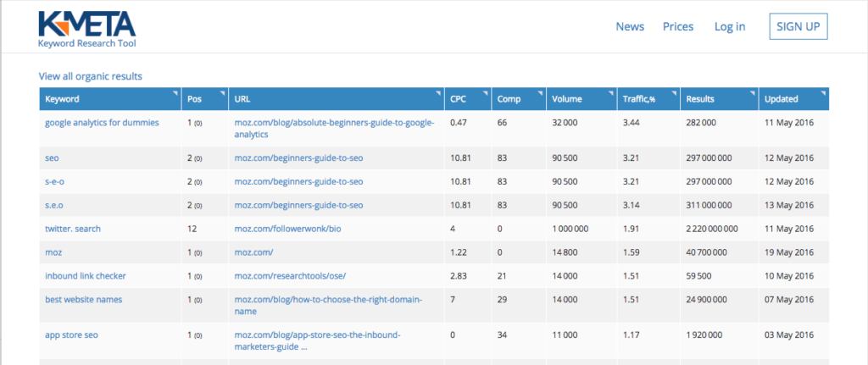Open moz.com/followerwonk/bio URL
The width and height of the screenshot is (868, 365).
[288, 229]
